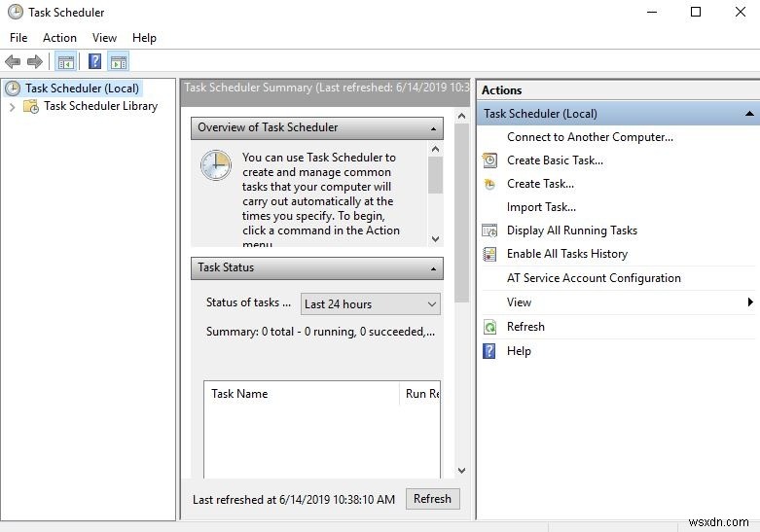The height and width of the screenshot is (532, 760).
Task: Click the Display All Running Tasks icon
Action: pos(489,231)
